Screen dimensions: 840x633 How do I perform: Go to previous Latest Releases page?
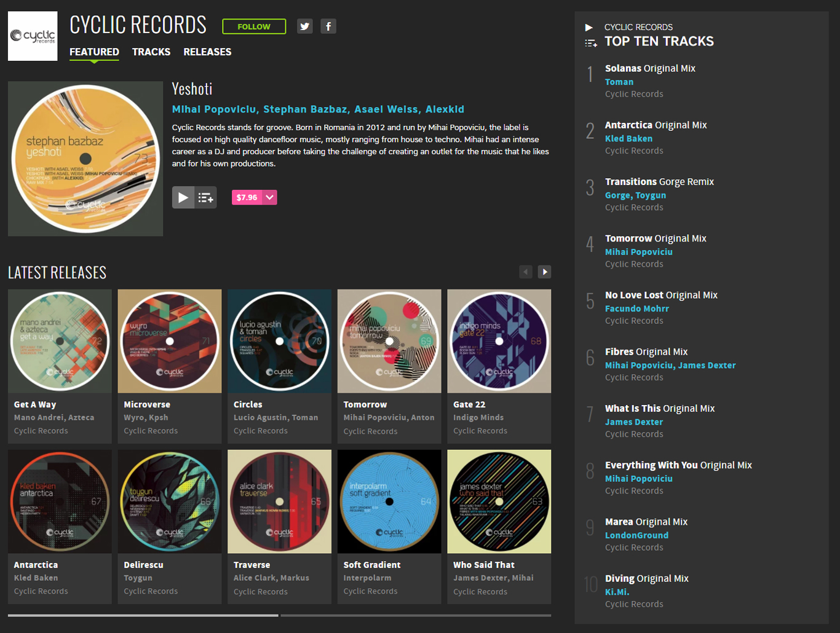(526, 272)
